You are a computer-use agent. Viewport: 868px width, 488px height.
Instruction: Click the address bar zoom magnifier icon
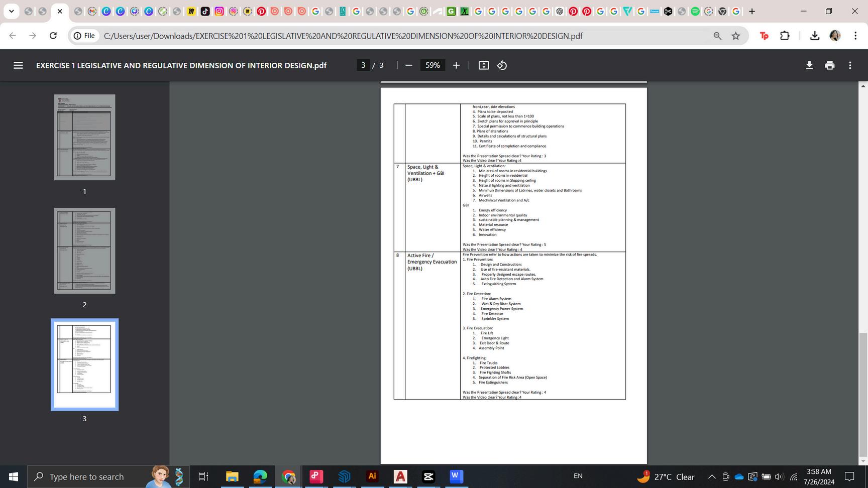[717, 36]
